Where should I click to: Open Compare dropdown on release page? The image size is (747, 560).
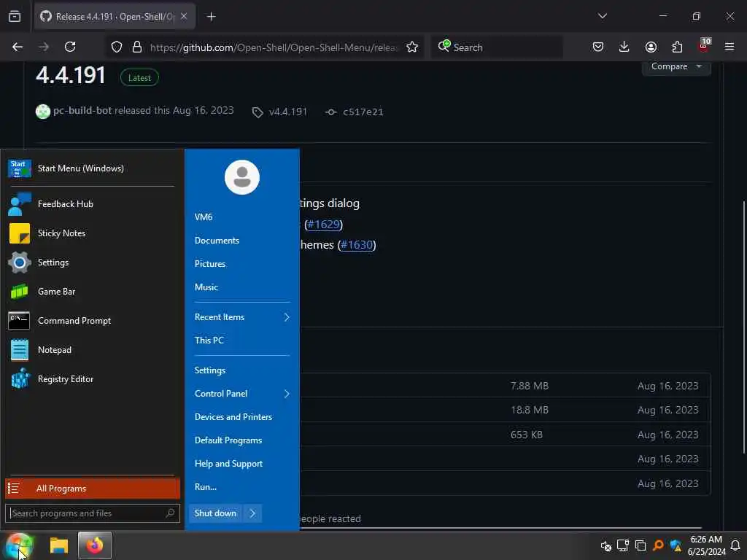pyautogui.click(x=676, y=66)
